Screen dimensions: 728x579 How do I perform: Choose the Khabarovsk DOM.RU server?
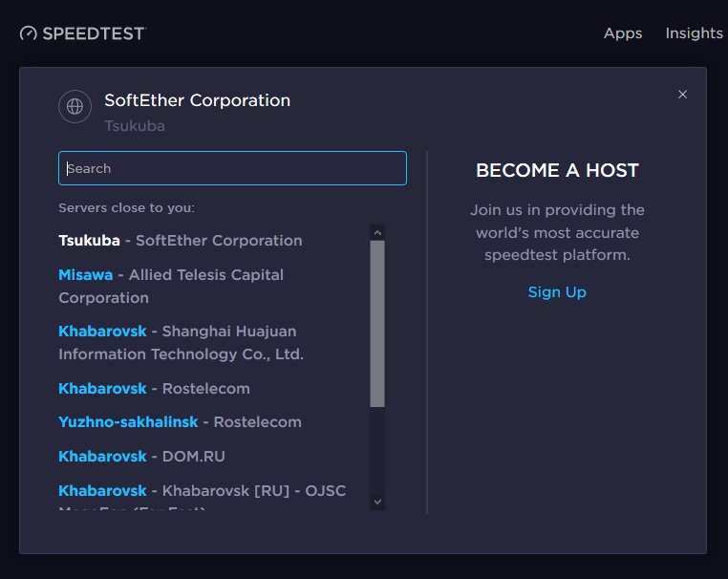pyautogui.click(x=141, y=457)
